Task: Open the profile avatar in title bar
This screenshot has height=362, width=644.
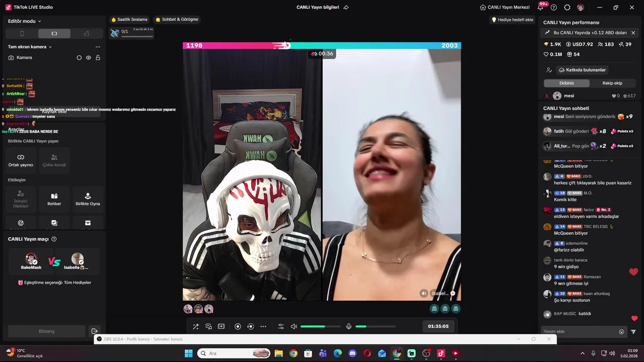Action: click(x=581, y=8)
